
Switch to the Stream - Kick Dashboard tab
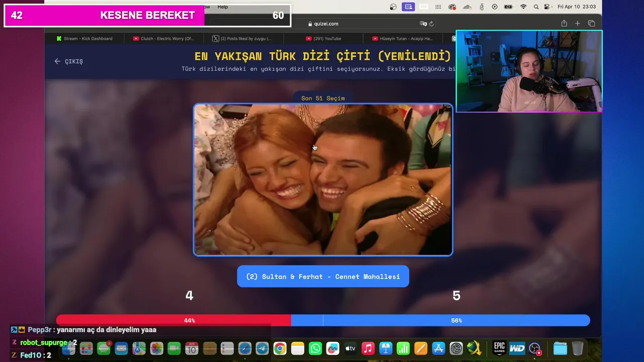point(85,38)
